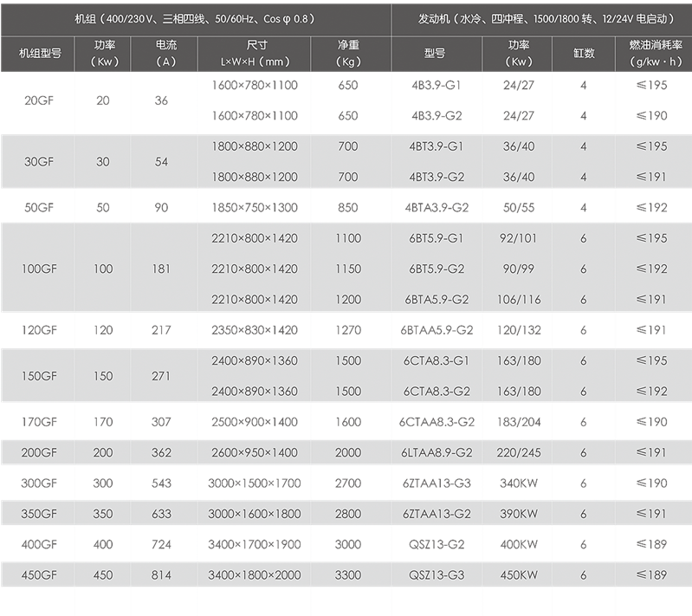The height and width of the screenshot is (616, 692).
Task: Click the engine power 120/132
Action: 519,330
